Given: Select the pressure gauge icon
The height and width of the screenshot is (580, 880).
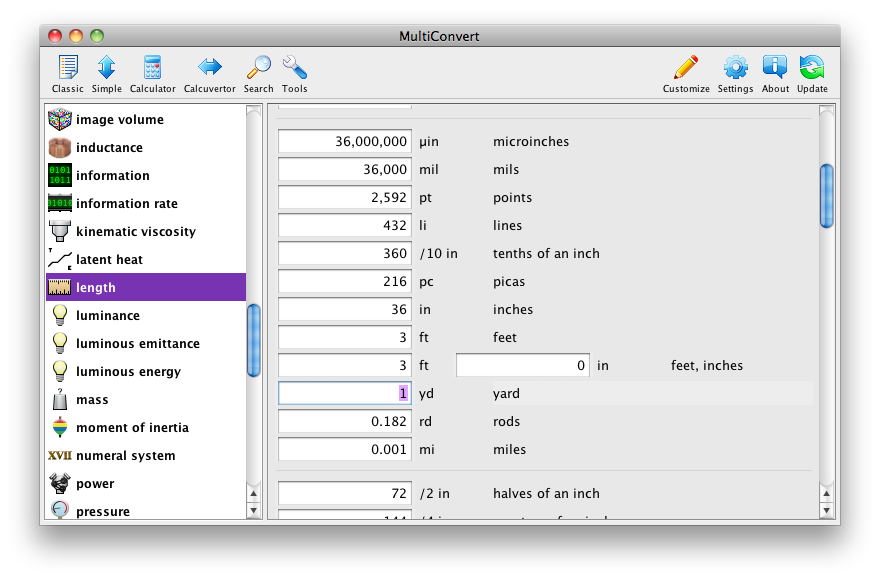Looking at the screenshot, I should (59, 509).
